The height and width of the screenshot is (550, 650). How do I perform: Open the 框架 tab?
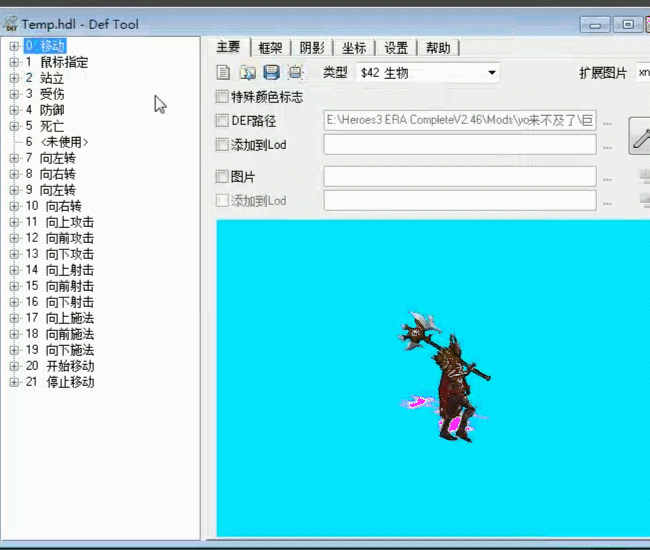point(270,48)
